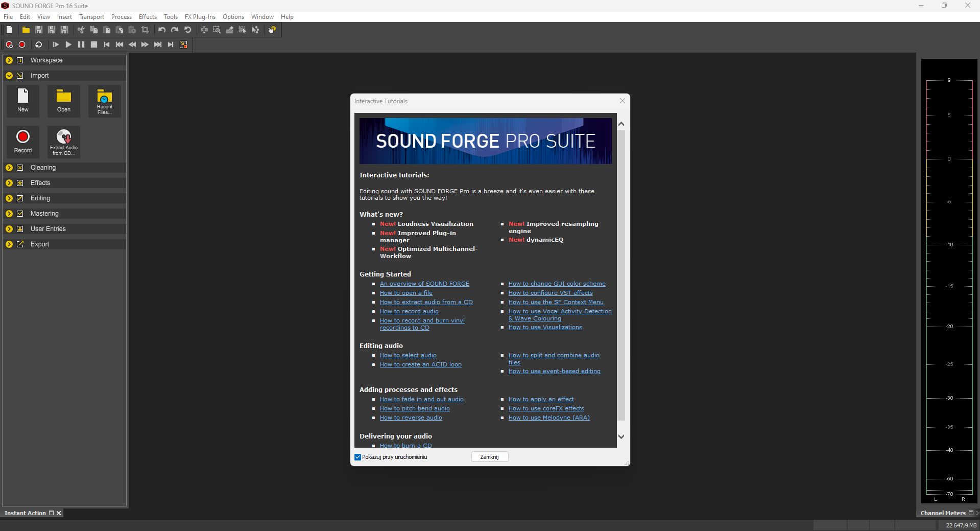
Task: Open 'How to use Visualizations' link
Action: pyautogui.click(x=545, y=327)
